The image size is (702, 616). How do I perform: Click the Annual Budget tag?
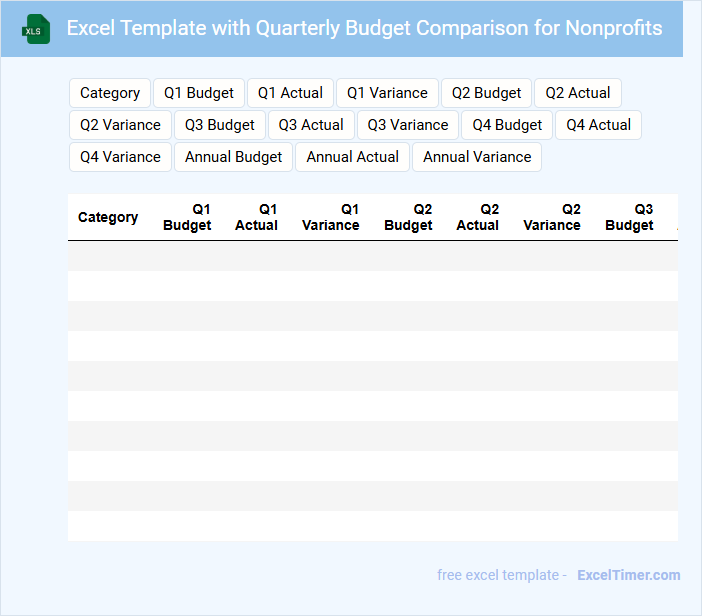point(234,157)
